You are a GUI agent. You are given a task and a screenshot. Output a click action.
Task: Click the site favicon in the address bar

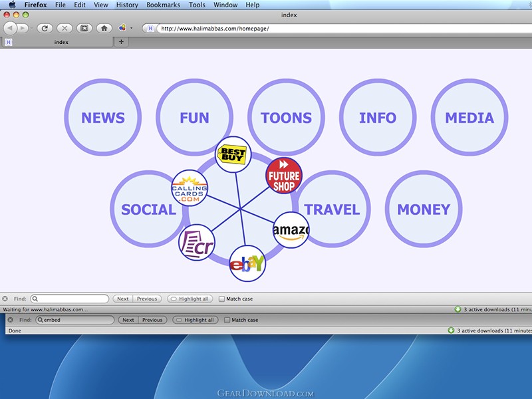point(150,29)
